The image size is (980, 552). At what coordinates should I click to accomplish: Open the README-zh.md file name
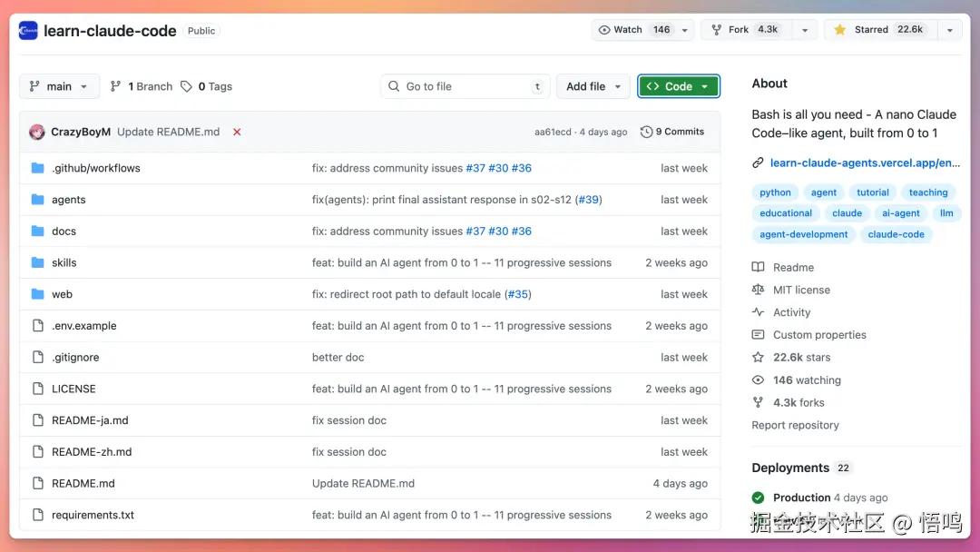click(92, 451)
